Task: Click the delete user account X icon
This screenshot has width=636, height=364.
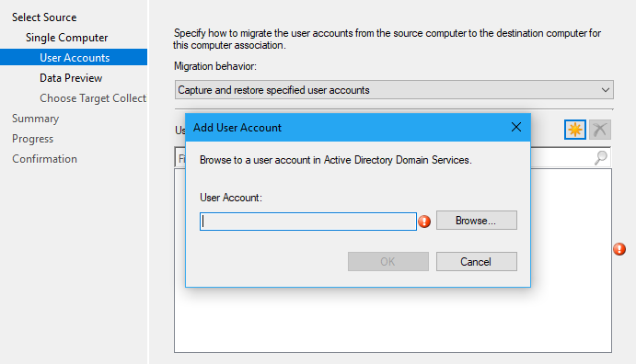Action: tap(600, 130)
